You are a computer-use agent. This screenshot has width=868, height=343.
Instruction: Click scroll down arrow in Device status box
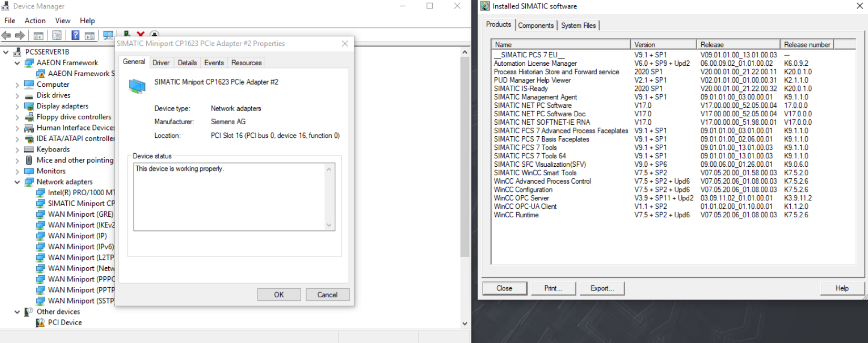[329, 225]
